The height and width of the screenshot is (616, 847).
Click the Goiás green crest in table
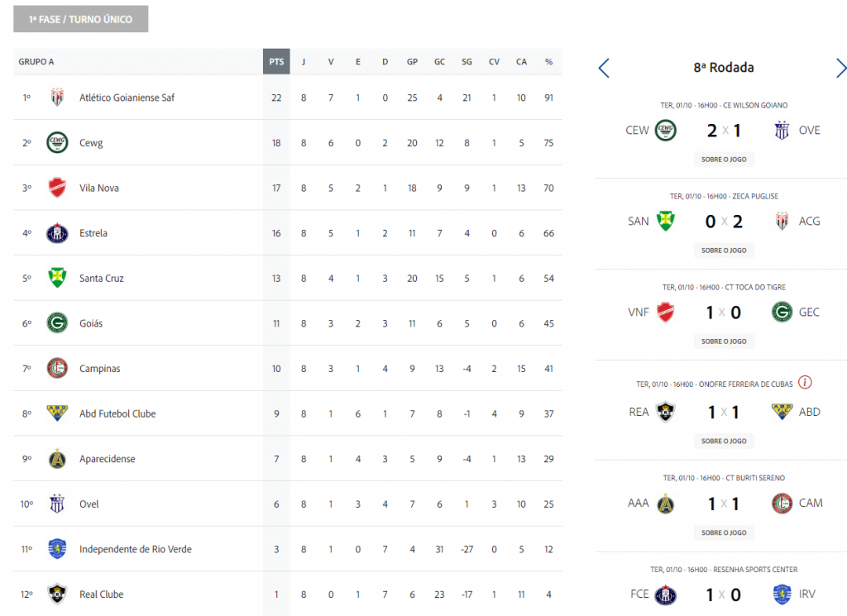pos(57,323)
